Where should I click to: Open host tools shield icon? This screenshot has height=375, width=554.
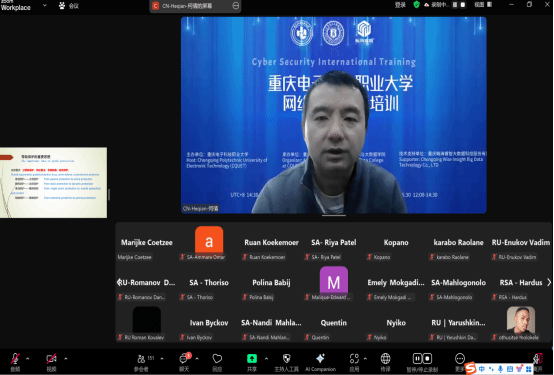(x=287, y=361)
